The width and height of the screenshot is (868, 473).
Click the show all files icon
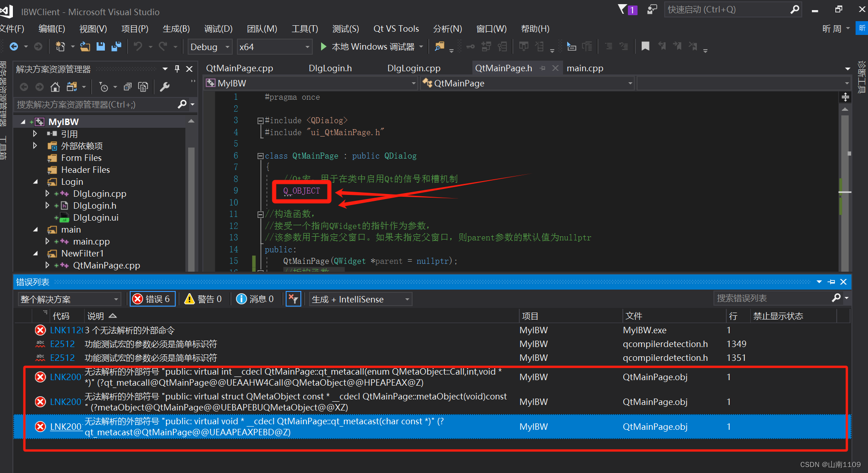coord(143,87)
